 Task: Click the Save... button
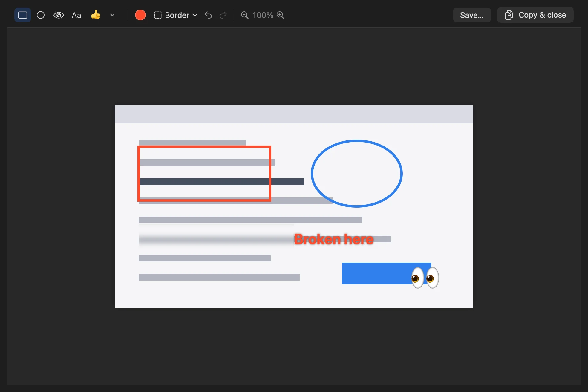click(x=472, y=15)
